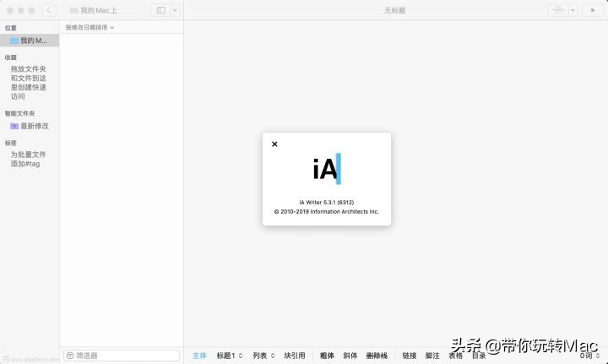Insert a 目录 table of contents
608x364 pixels.
[479, 356]
